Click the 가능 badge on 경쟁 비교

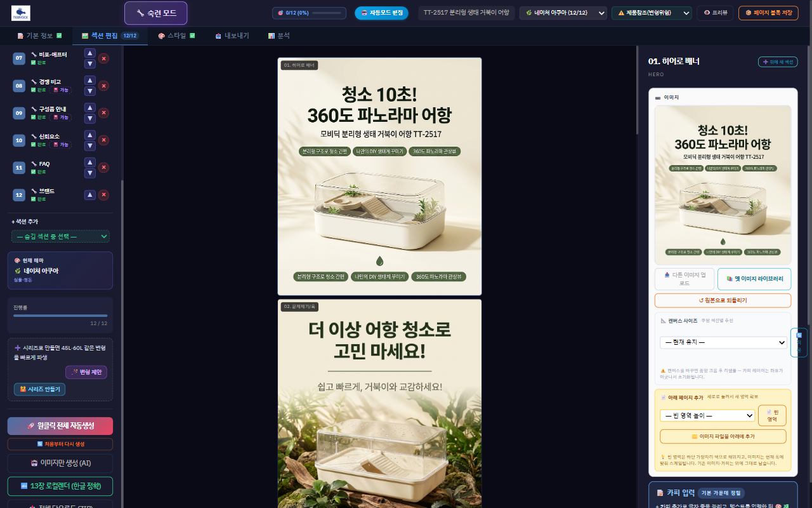[62, 90]
